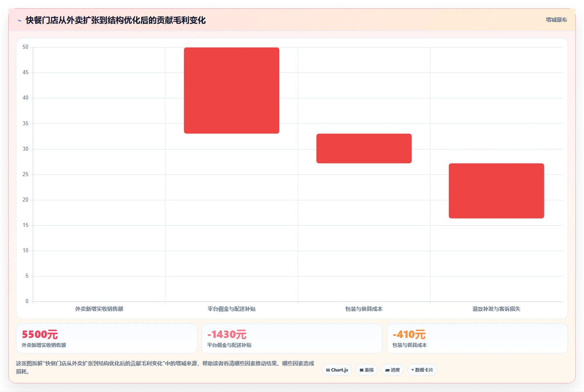Viewport: 584px width, 392px height.
Task: Click the 数据卡片 tag
Action: (x=422, y=370)
